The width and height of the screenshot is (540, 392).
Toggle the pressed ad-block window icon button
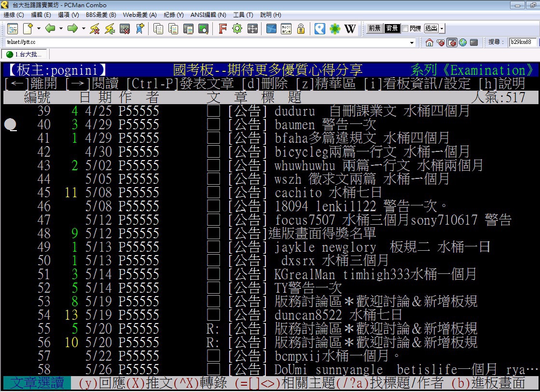coord(452,42)
